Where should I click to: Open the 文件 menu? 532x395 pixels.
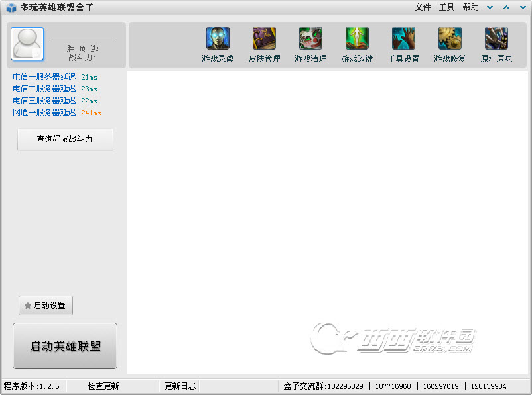click(x=423, y=7)
